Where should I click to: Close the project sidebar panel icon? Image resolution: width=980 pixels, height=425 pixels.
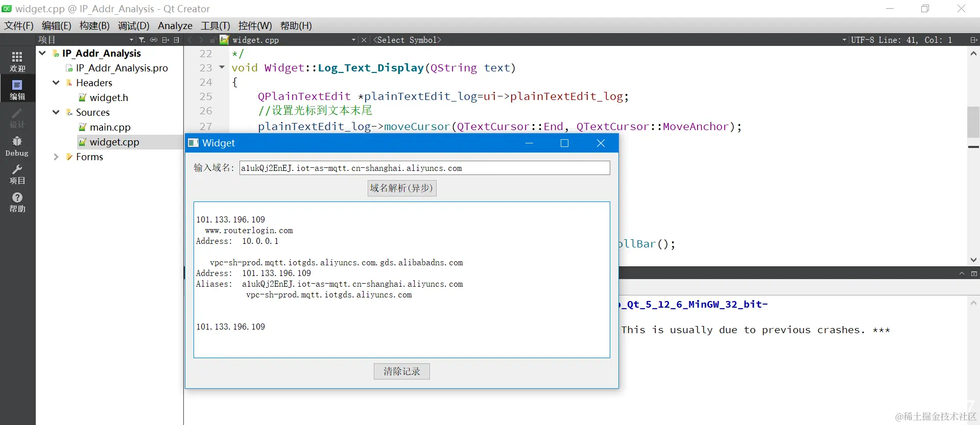coord(177,40)
